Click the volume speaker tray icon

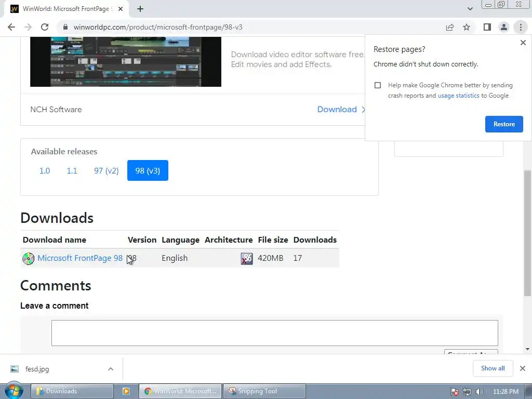click(x=479, y=392)
